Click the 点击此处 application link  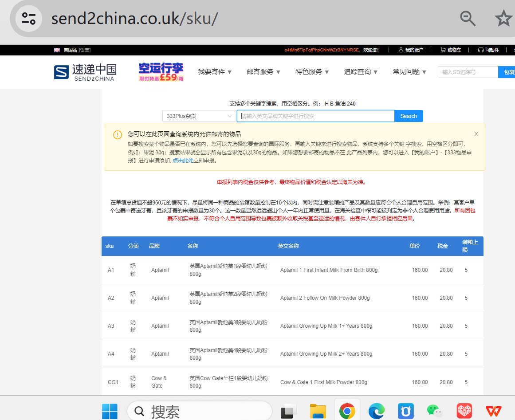(x=183, y=161)
